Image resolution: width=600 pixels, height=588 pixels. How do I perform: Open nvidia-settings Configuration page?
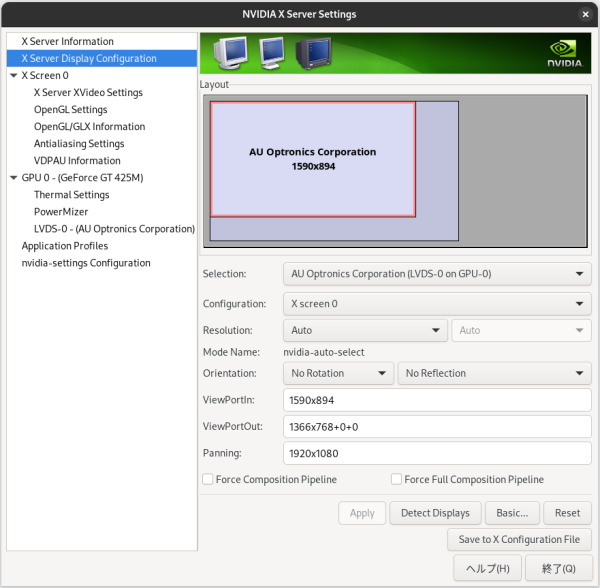(86, 263)
